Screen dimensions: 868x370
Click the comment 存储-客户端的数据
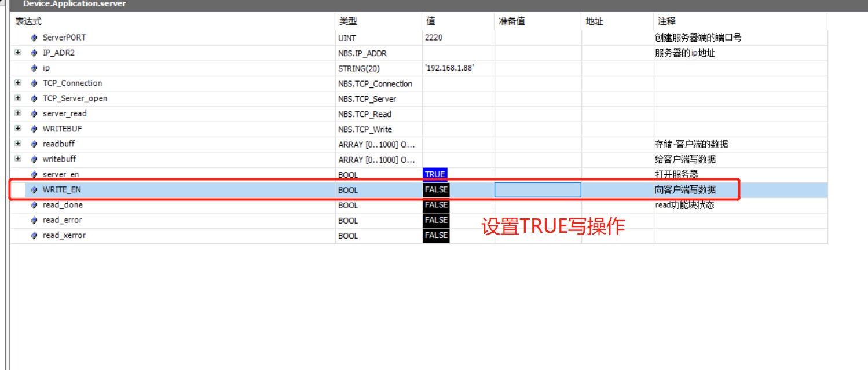(x=691, y=144)
